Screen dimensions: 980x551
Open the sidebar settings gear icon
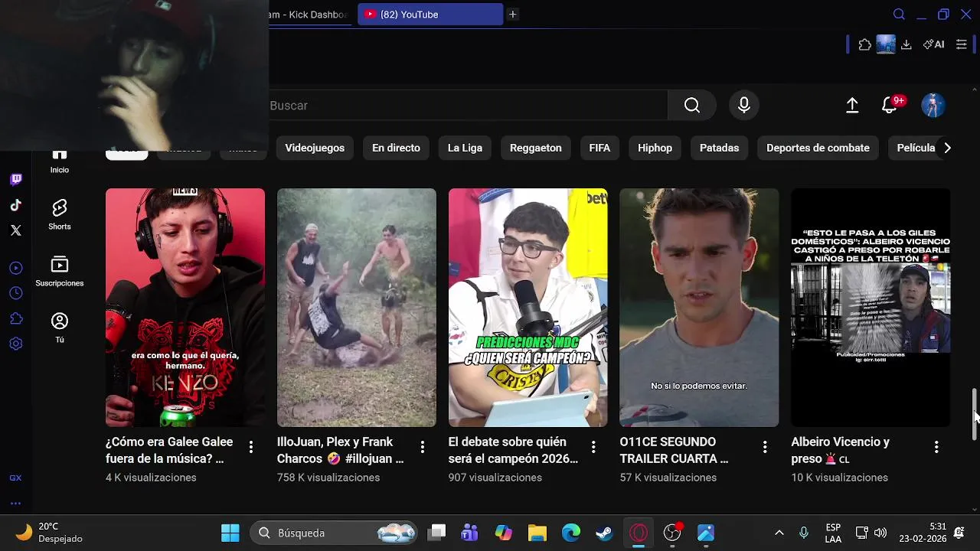point(16,344)
